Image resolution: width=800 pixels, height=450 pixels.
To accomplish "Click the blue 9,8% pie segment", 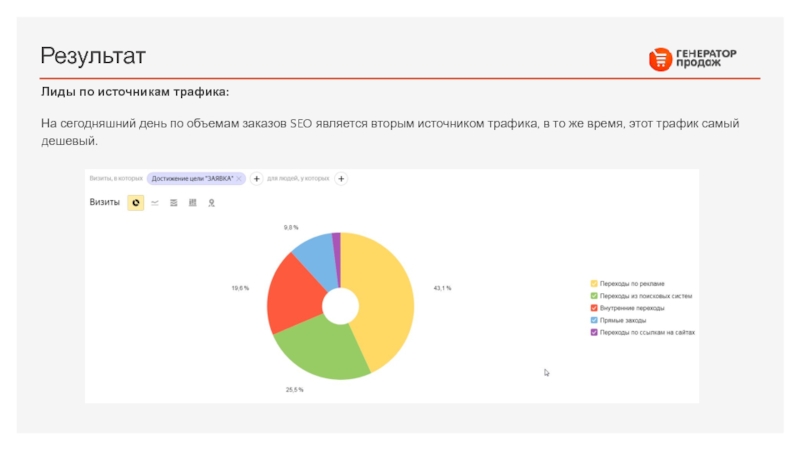I will [x=314, y=255].
